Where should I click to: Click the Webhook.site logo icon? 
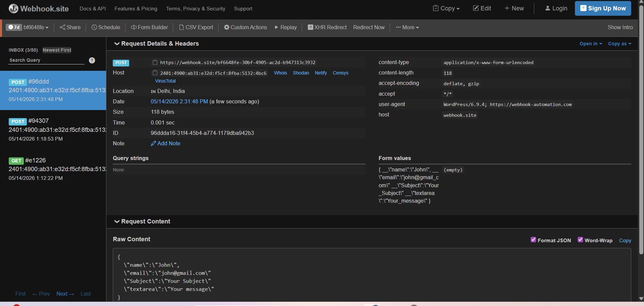[x=13, y=8]
